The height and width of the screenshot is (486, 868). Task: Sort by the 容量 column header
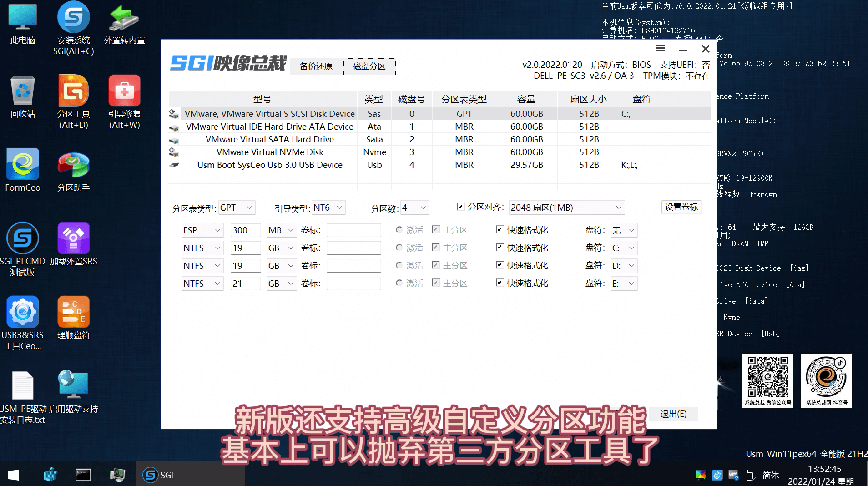coord(526,99)
